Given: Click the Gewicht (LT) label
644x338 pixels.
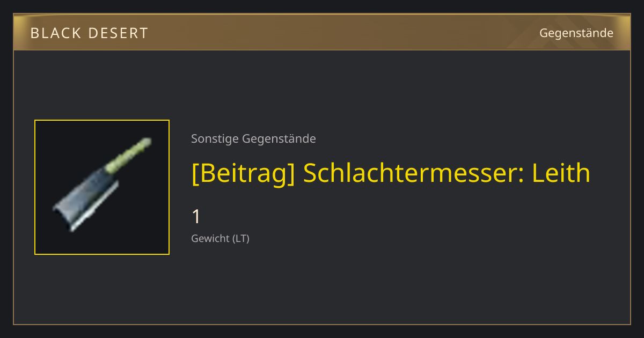Looking at the screenshot, I should (x=220, y=239).
